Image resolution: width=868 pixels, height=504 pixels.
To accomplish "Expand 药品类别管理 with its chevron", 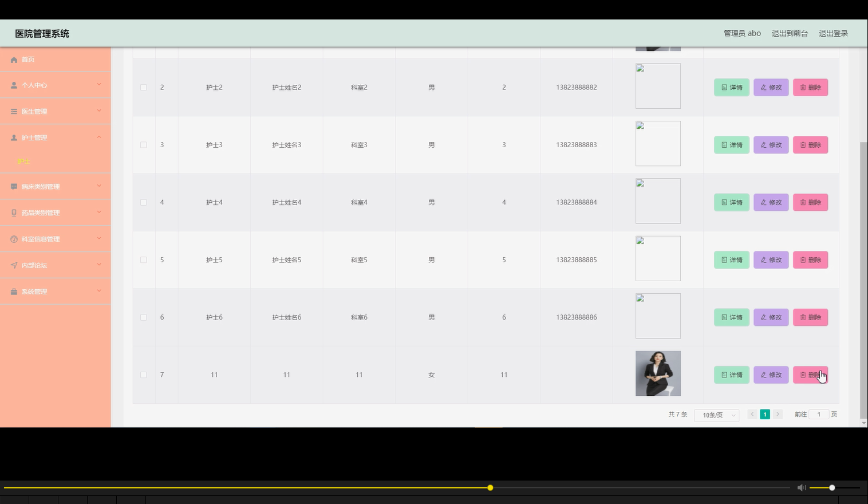I will (99, 212).
